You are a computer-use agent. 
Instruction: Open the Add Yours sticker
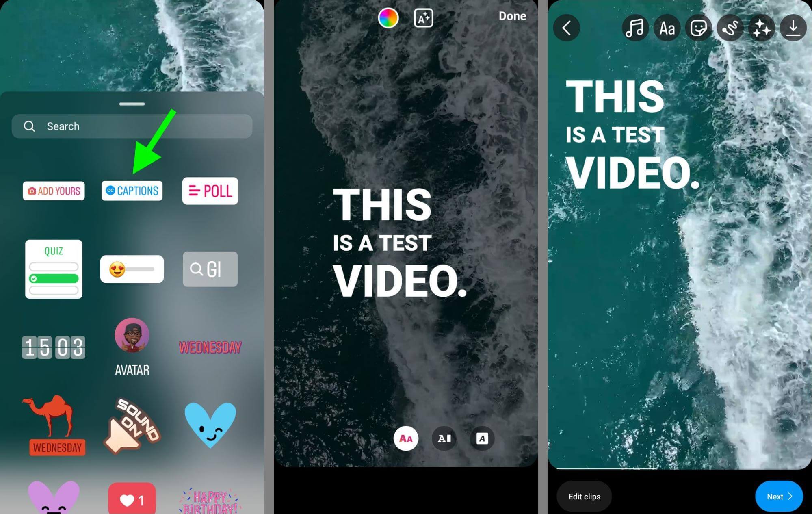[53, 190]
